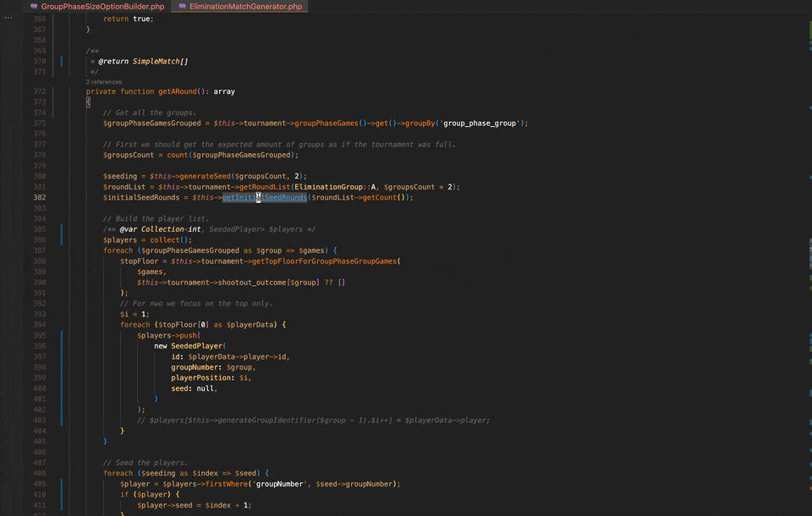Click the git change indicator beside line 370

[x=60, y=61]
